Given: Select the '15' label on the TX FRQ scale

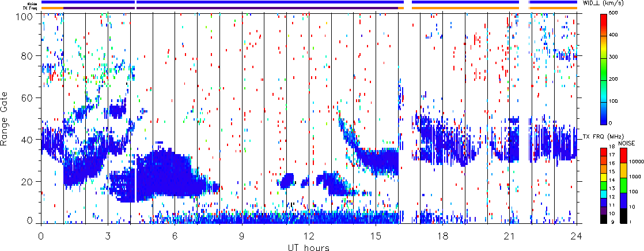Looking at the screenshot, I should click(x=612, y=171).
